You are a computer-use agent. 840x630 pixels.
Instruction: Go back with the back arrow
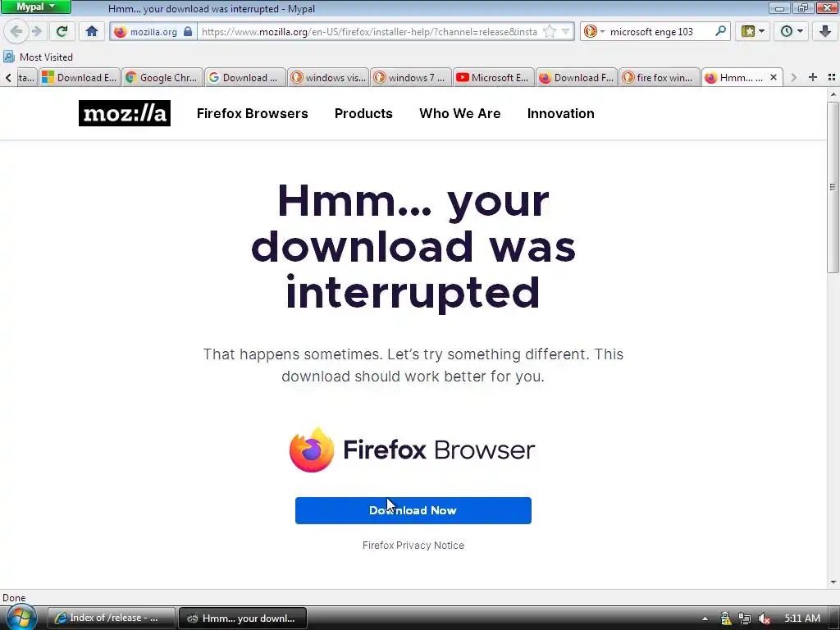coord(16,31)
